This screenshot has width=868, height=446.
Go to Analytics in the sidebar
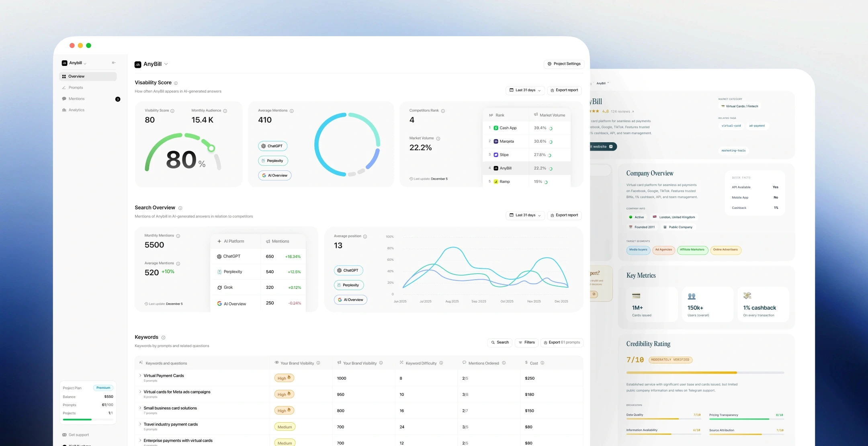pos(76,110)
